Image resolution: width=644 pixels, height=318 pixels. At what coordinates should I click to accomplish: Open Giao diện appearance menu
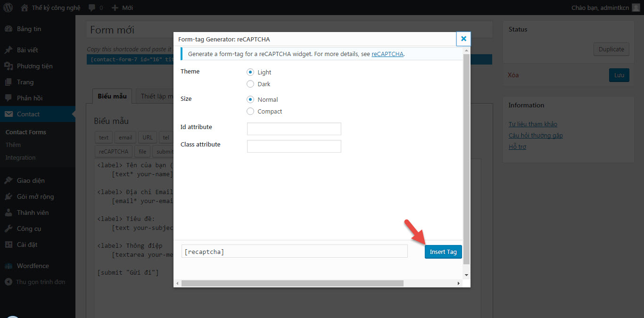point(31,180)
